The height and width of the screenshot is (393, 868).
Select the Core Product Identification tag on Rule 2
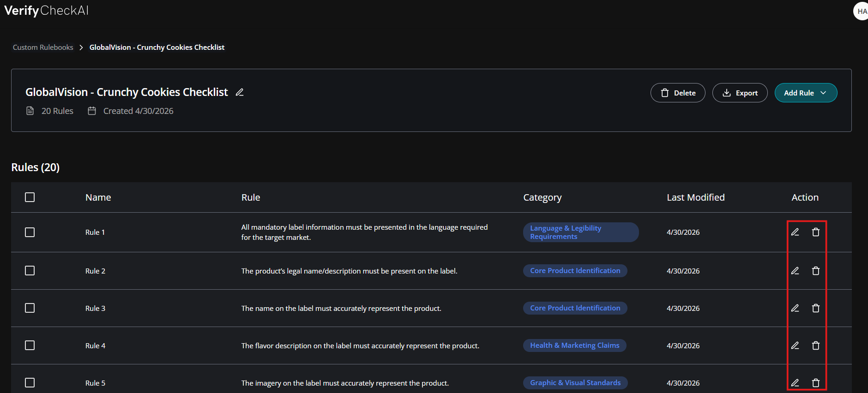pos(575,271)
